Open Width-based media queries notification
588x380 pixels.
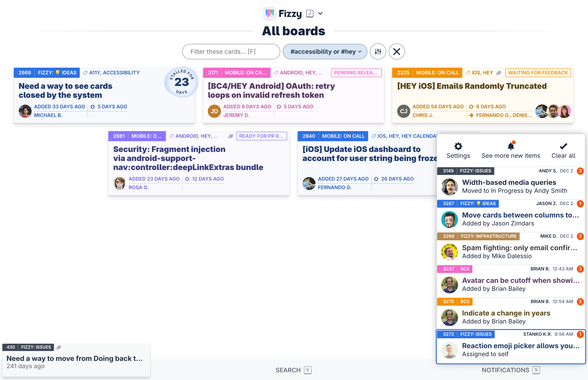509,182
